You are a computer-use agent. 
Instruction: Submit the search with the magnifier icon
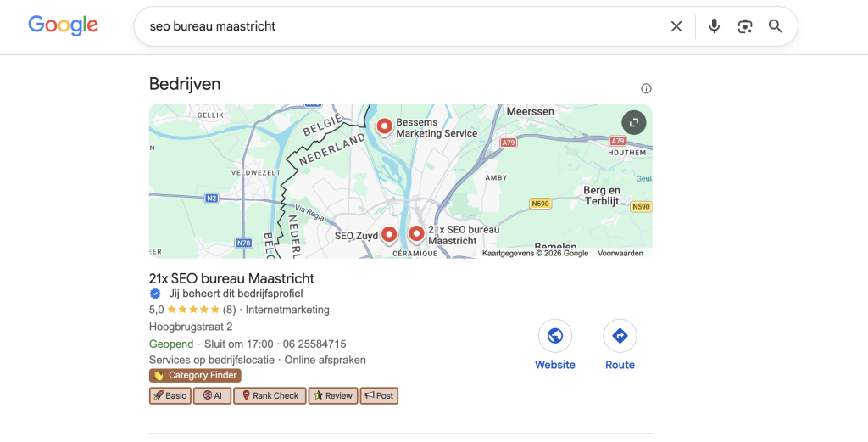point(775,26)
